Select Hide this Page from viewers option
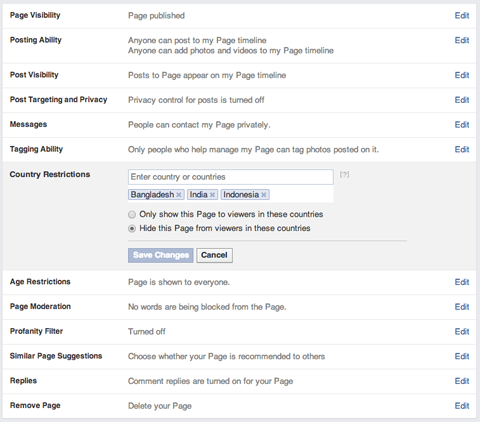Screen dimensions: 480x422 [132, 229]
